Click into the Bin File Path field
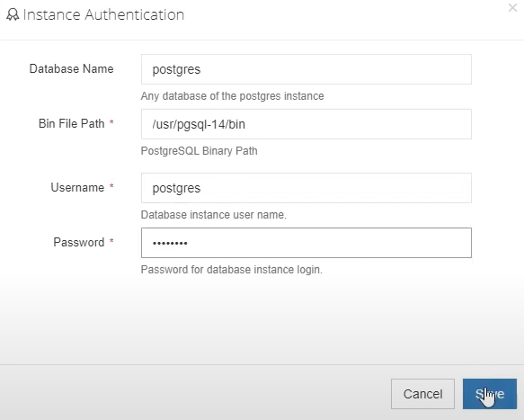524x420 pixels. (306, 124)
